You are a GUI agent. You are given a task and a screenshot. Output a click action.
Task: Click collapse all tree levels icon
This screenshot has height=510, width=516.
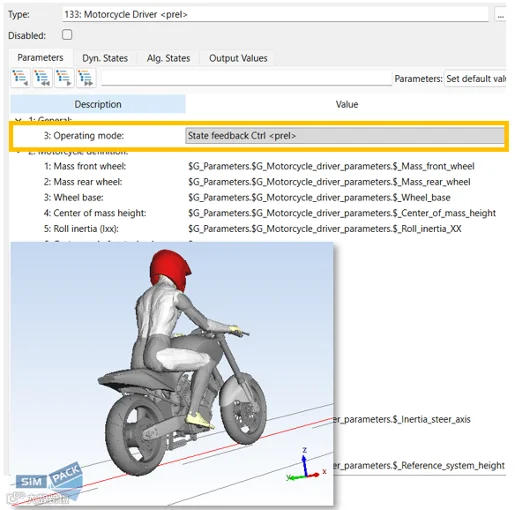(x=42, y=78)
